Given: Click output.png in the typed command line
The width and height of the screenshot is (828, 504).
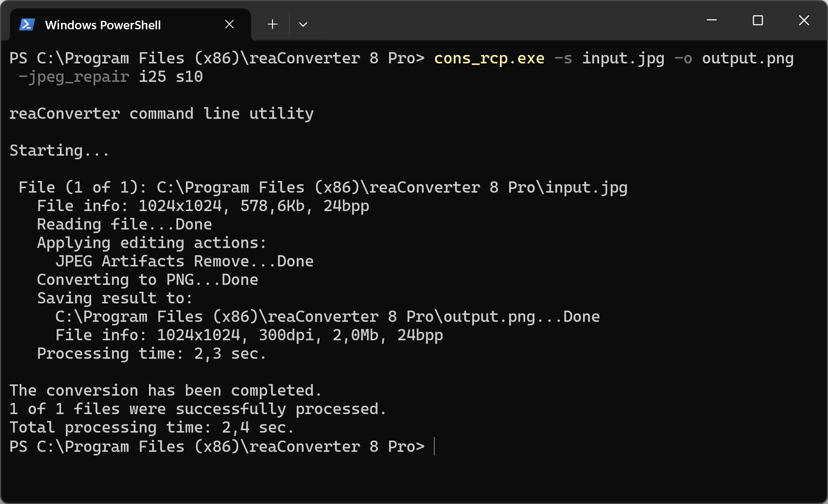Looking at the screenshot, I should [x=747, y=59].
